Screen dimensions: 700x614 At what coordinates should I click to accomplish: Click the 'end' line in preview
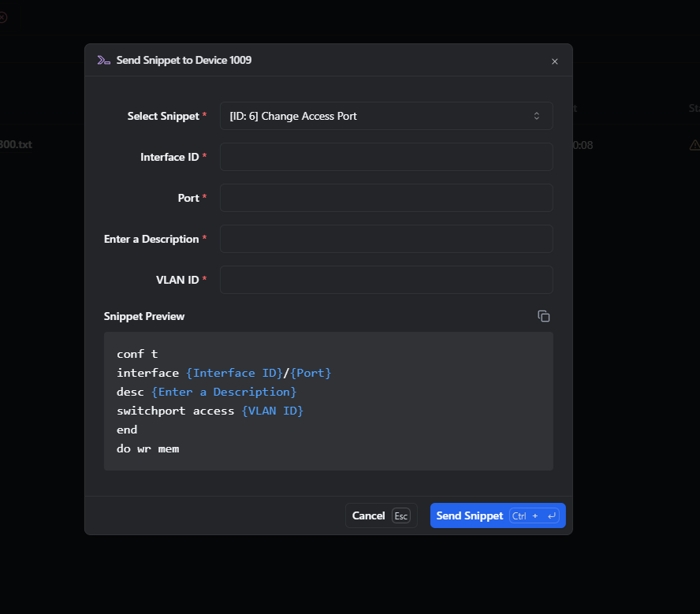(127, 430)
